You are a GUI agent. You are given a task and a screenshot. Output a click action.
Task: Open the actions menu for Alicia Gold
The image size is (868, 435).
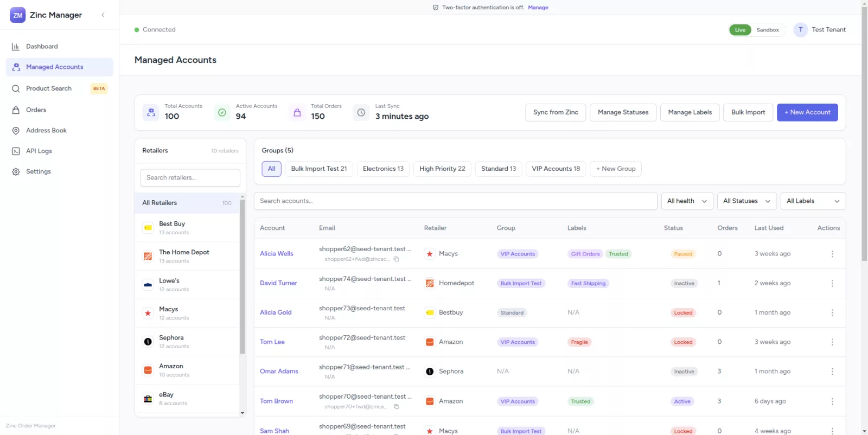pos(832,313)
